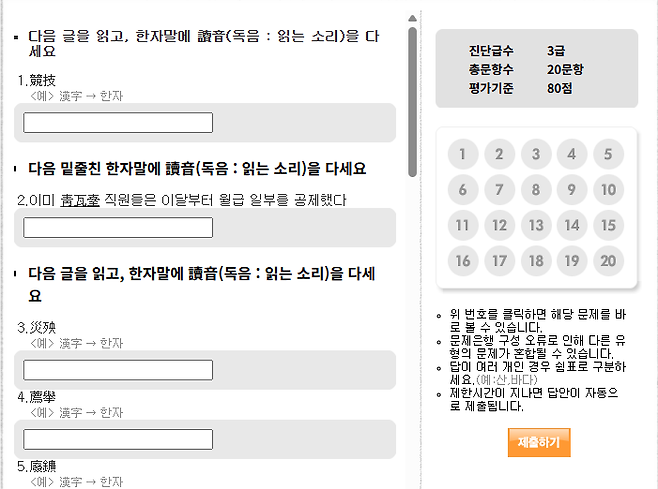Go to question number 3
Image resolution: width=658 pixels, height=489 pixels.
click(x=536, y=155)
